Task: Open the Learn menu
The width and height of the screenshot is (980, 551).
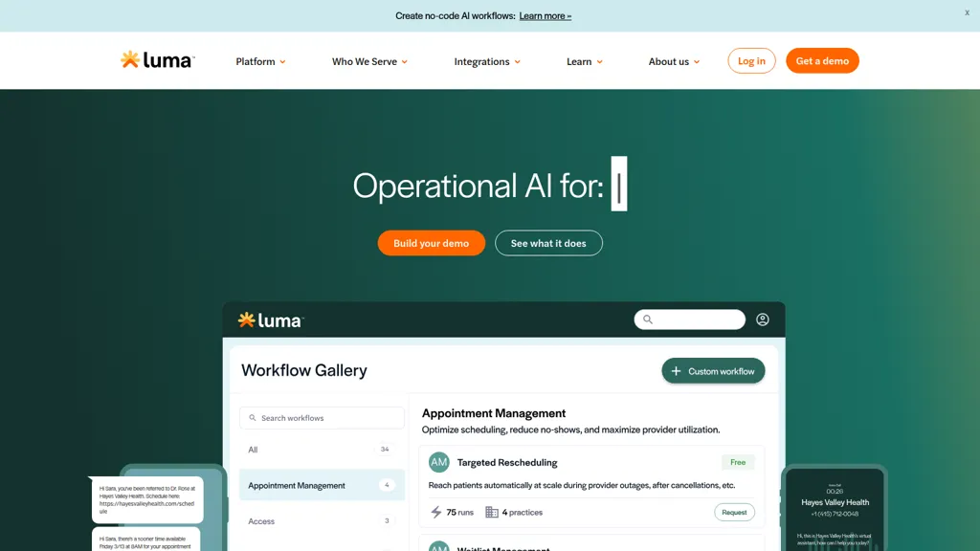Action: coord(585,61)
